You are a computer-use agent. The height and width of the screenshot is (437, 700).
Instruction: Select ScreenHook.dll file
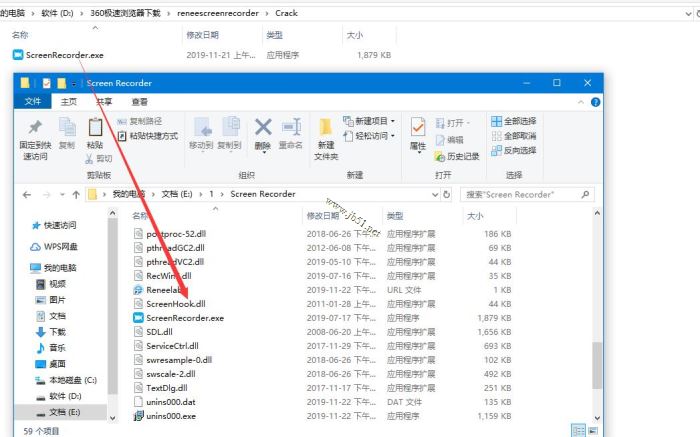(x=170, y=304)
